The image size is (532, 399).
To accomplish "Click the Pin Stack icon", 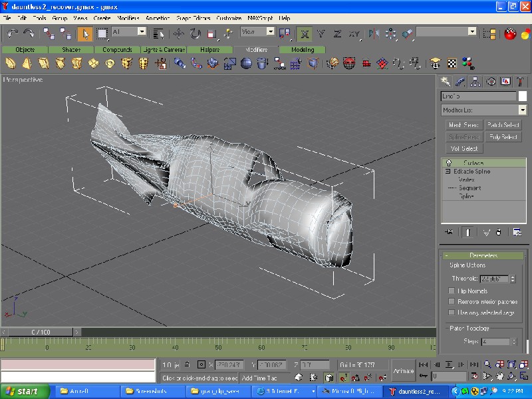I will [x=448, y=232].
